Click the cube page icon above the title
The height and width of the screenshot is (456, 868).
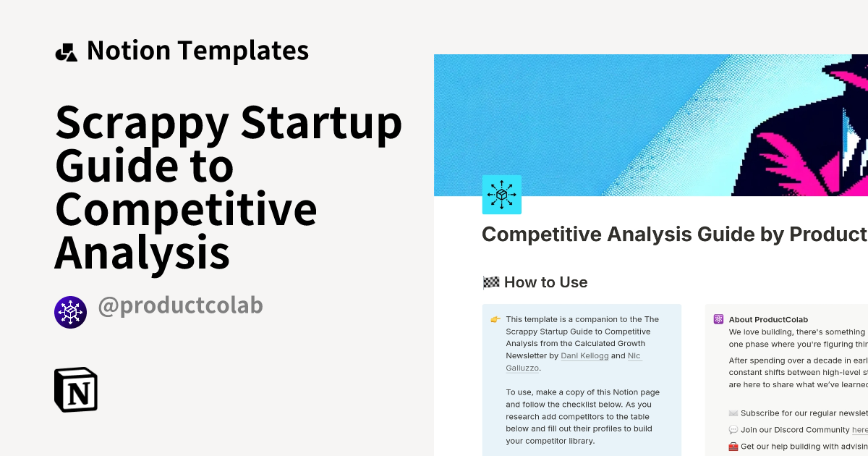click(x=501, y=194)
